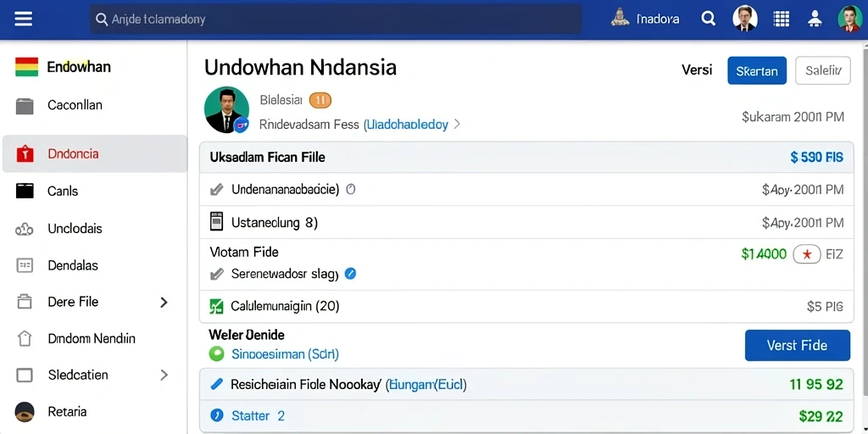Toggle the green circle by Sinooesirman
The height and width of the screenshot is (434, 868).
coord(216,353)
